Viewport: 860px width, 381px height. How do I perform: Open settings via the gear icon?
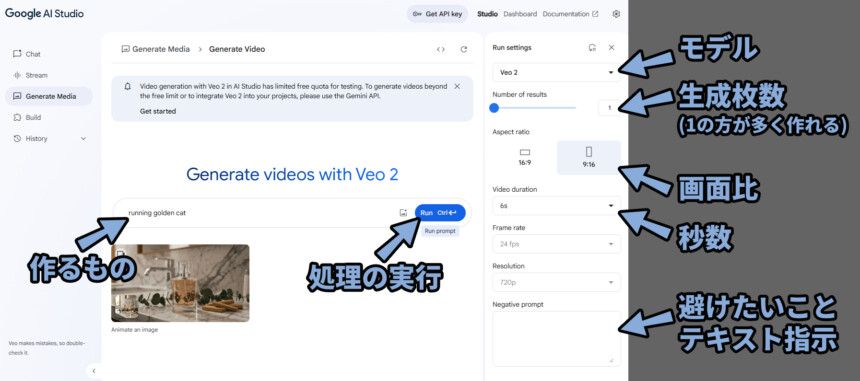616,14
